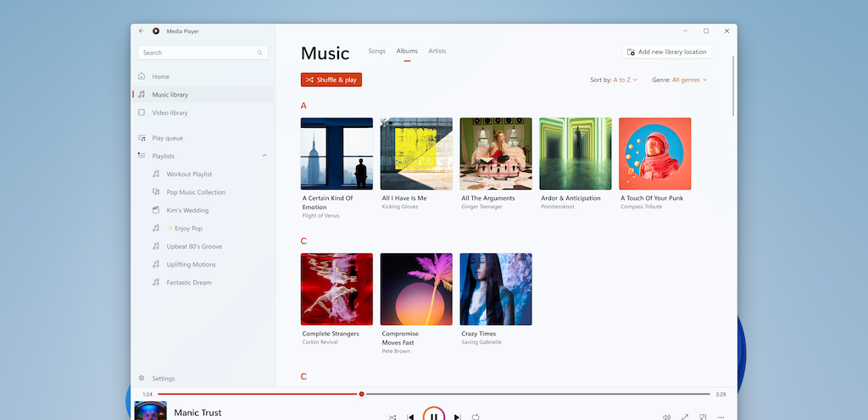
Task: Switch to the Songs tab
Action: [376, 52]
